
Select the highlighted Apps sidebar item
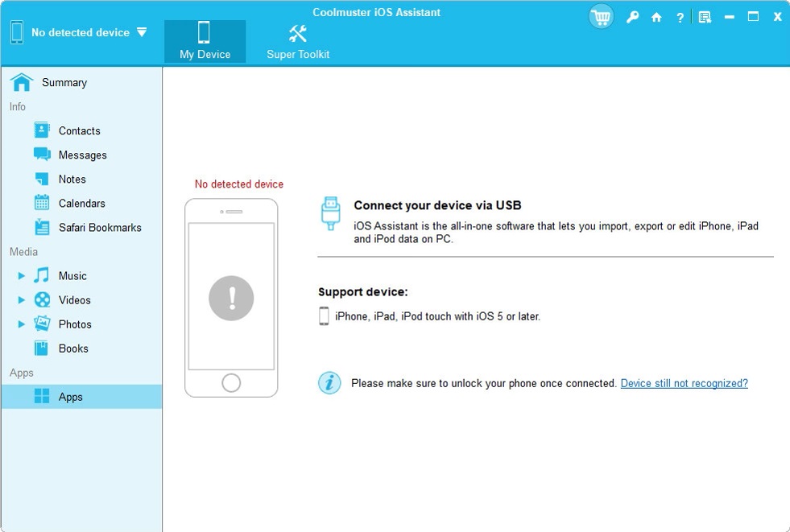81,397
